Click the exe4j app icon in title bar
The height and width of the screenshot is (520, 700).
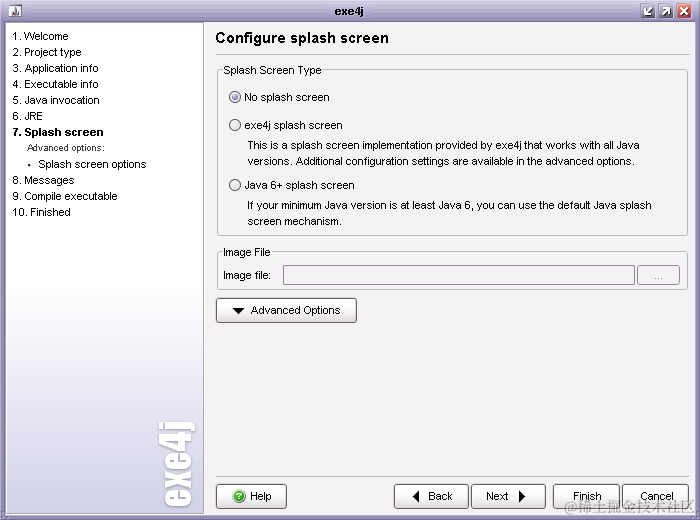(15, 11)
